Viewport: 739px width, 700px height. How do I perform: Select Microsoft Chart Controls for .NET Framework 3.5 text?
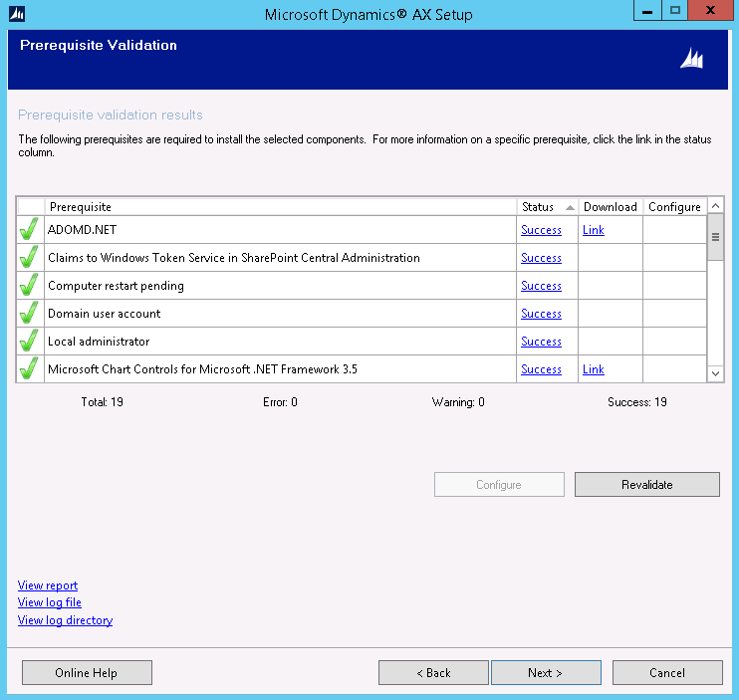202,369
